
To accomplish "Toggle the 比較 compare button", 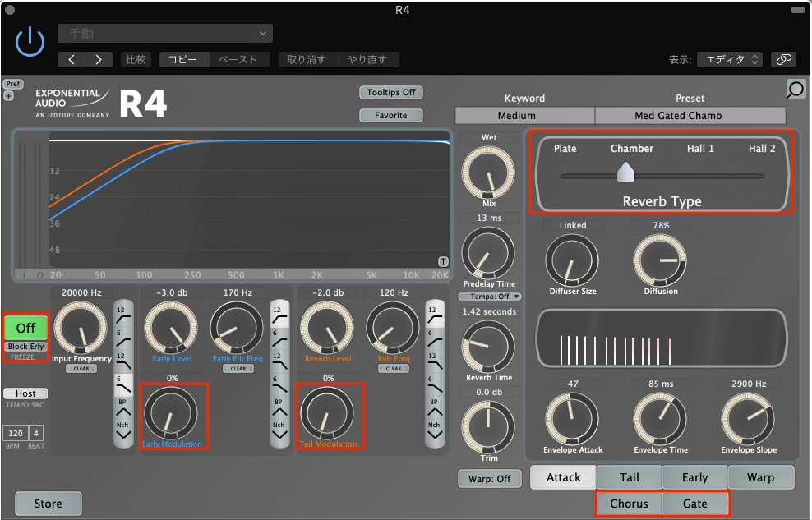I will coord(136,59).
